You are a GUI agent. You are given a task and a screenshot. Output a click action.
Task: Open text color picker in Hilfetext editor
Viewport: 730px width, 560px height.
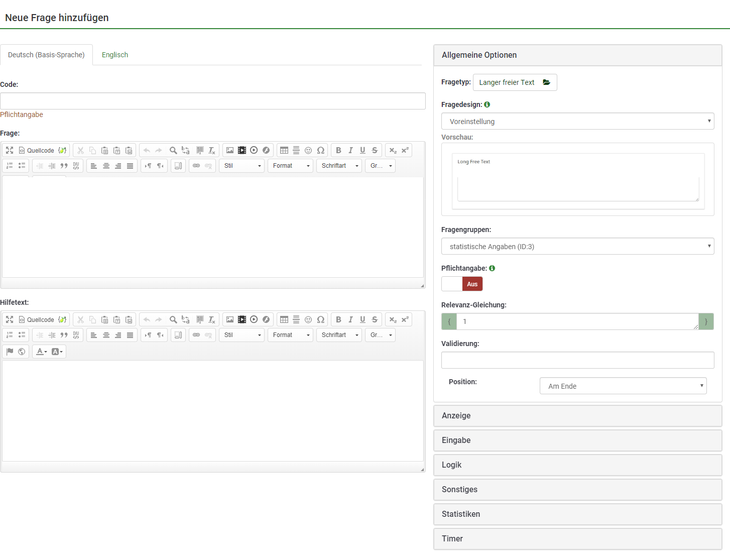pyautogui.click(x=42, y=352)
